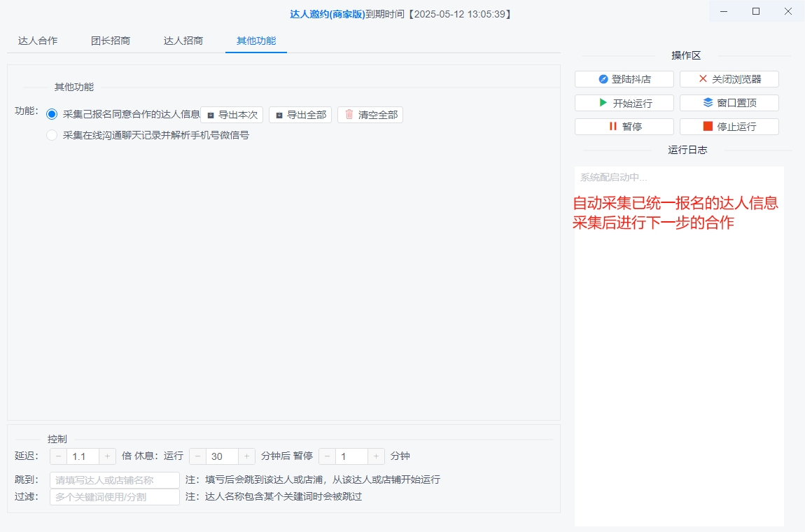Screen dimensions: 805x532
Task: Open the 团长招商 tab
Action: pyautogui.click(x=111, y=41)
